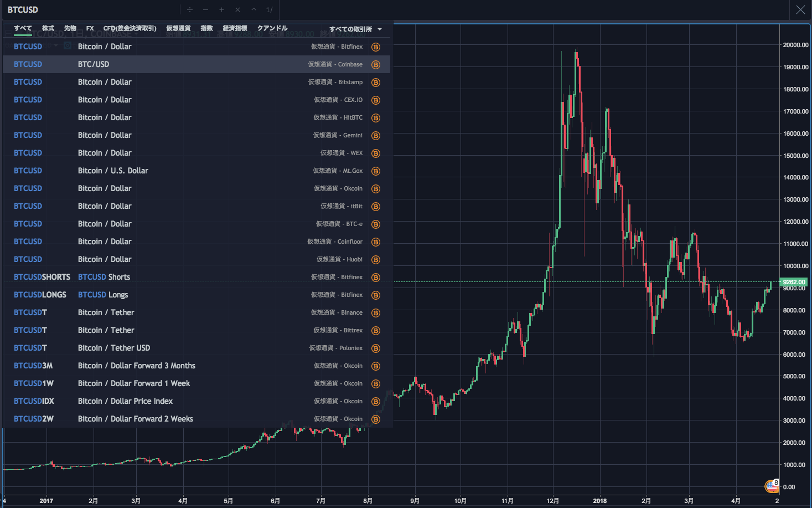Image resolution: width=812 pixels, height=508 pixels.
Task: Click the Bitcoin icon on the Gemini row
Action: (x=376, y=136)
